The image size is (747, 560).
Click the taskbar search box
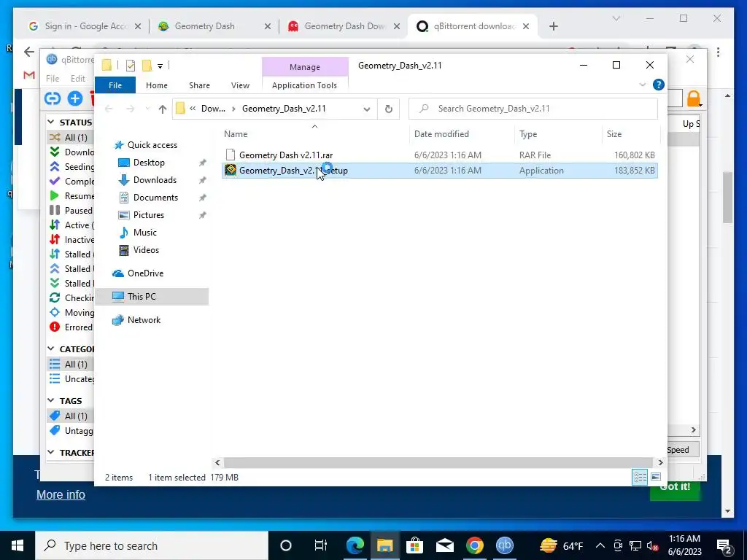click(152, 545)
